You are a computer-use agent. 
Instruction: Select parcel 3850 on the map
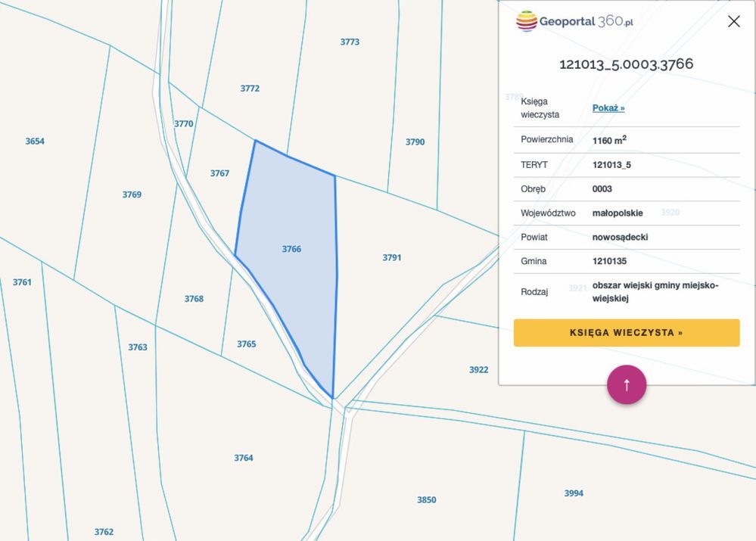click(x=426, y=499)
